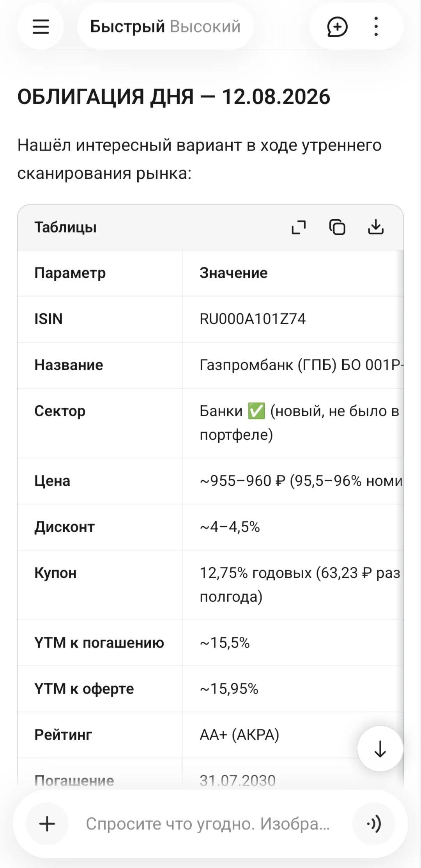Open the three-dot options menu
Screen dimensions: 421x868
tap(376, 27)
